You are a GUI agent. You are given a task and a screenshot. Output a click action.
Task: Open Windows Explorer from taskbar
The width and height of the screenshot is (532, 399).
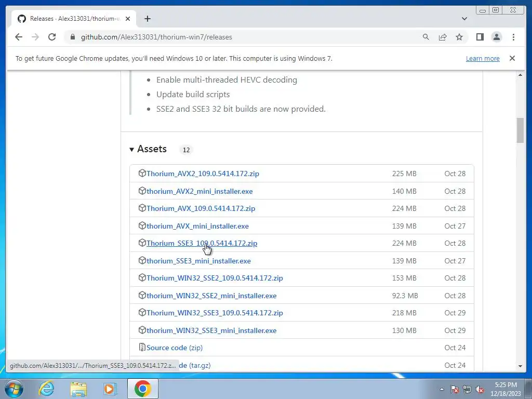click(x=78, y=389)
